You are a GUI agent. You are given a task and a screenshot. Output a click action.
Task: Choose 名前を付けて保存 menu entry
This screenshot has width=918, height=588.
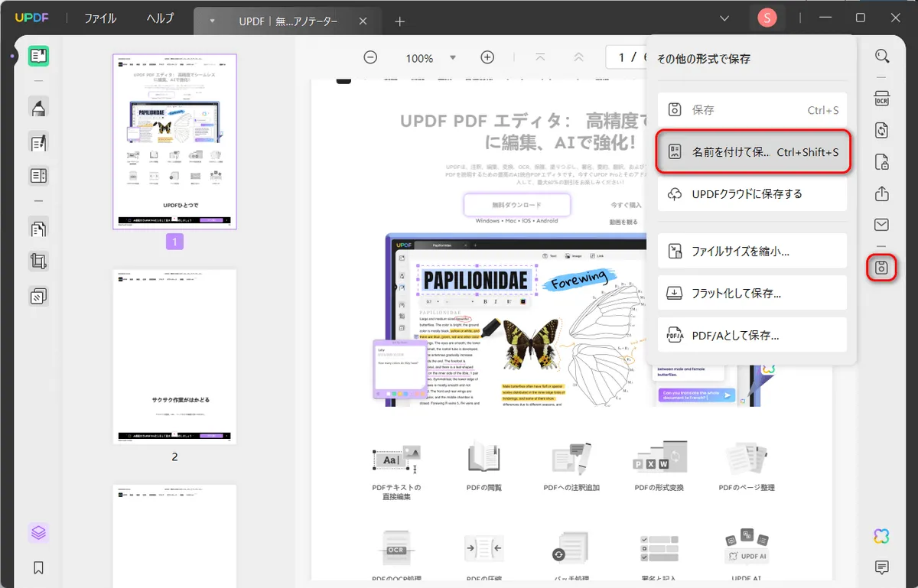click(752, 151)
